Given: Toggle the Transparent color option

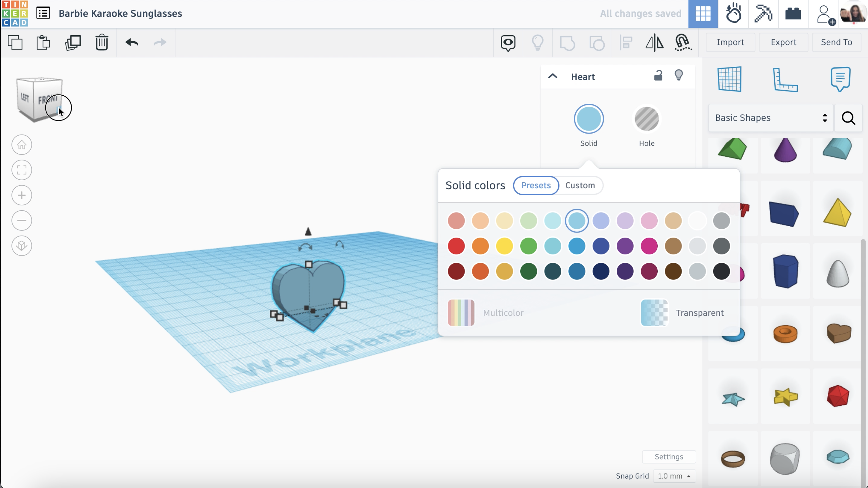Looking at the screenshot, I should coord(654,312).
